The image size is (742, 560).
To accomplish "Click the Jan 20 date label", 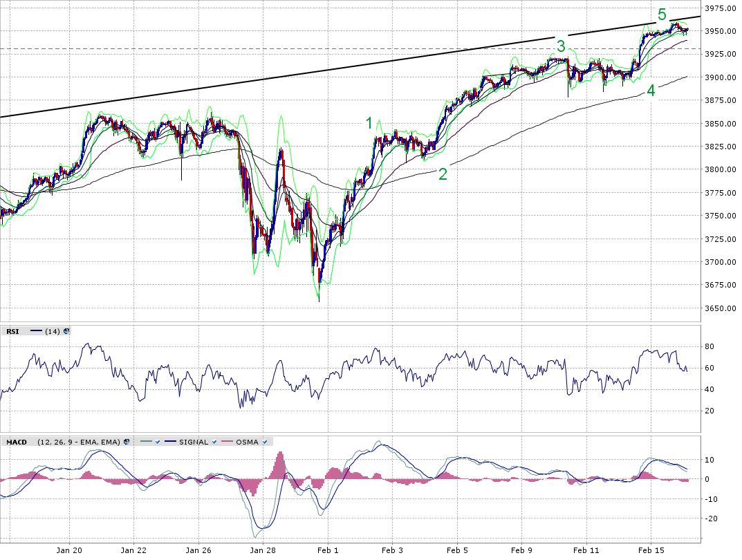I will 69,550.
